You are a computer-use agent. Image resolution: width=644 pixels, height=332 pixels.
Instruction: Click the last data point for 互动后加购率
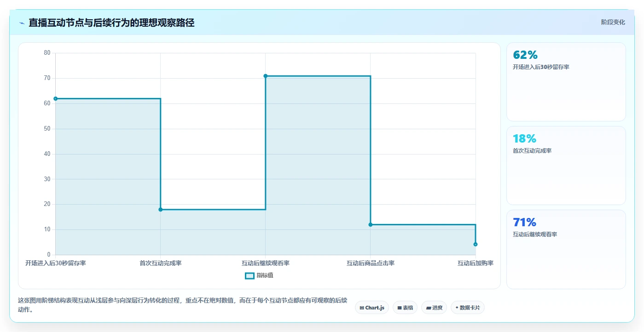pyautogui.click(x=476, y=244)
